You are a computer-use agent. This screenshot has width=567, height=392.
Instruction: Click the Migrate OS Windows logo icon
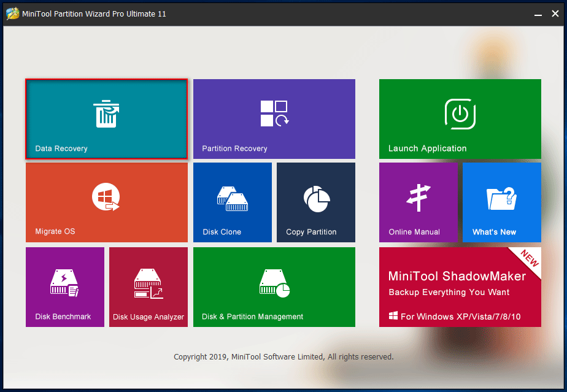click(106, 197)
